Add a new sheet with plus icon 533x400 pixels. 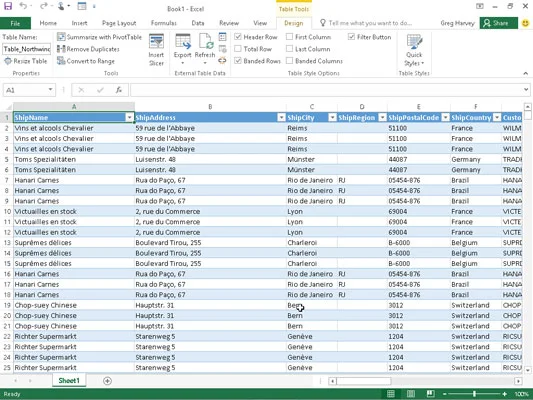point(107,381)
